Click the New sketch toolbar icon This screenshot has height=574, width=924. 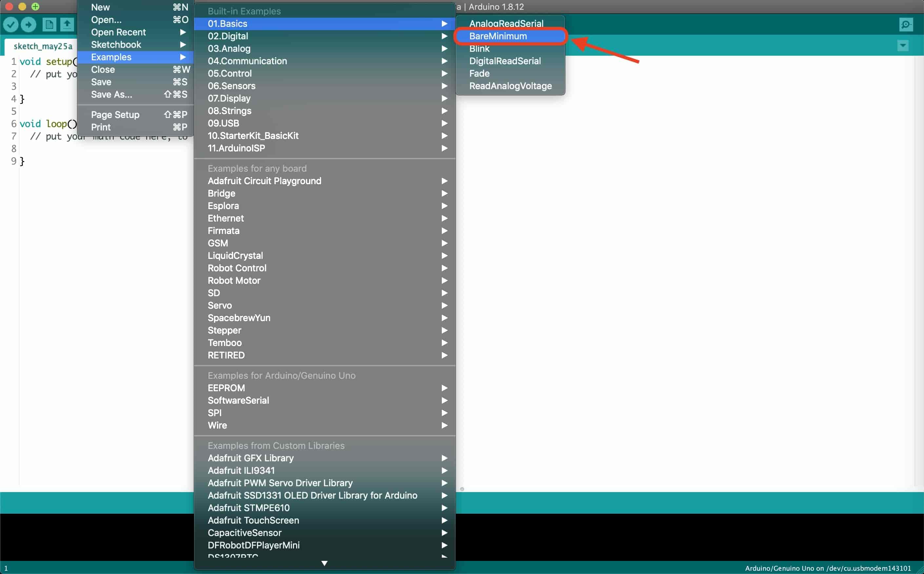coord(49,25)
